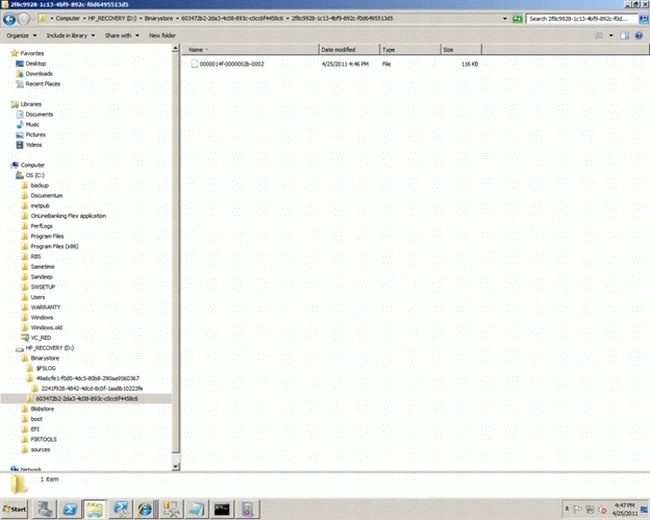The width and height of the screenshot is (650, 520).
Task: Click the 116 KB size cell
Action: [470, 64]
